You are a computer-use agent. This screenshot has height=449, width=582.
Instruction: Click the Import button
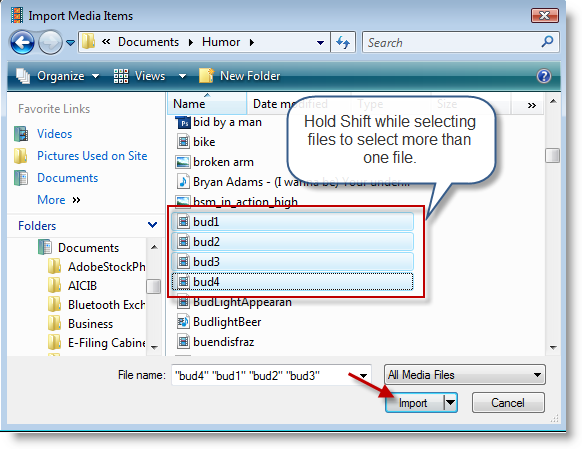[414, 403]
